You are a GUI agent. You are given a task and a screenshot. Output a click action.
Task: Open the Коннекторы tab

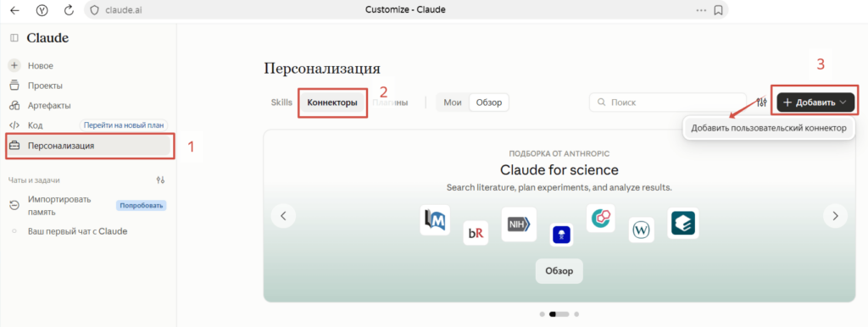tap(332, 103)
